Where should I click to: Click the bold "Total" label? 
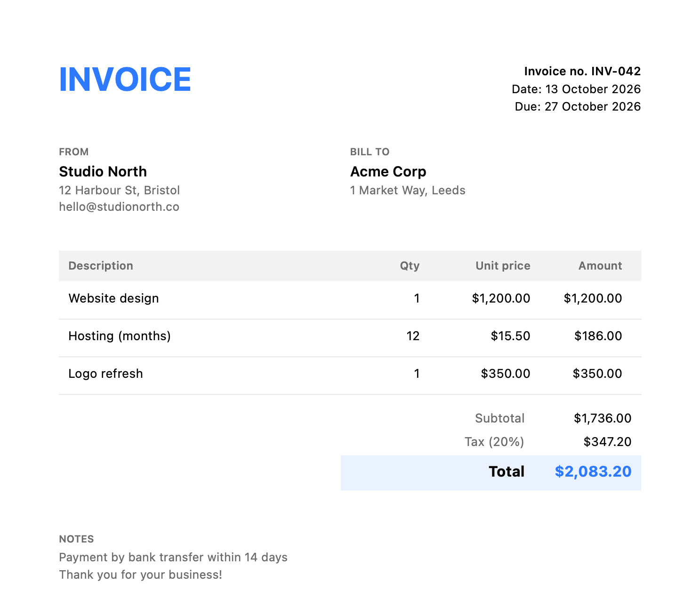pyautogui.click(x=507, y=471)
